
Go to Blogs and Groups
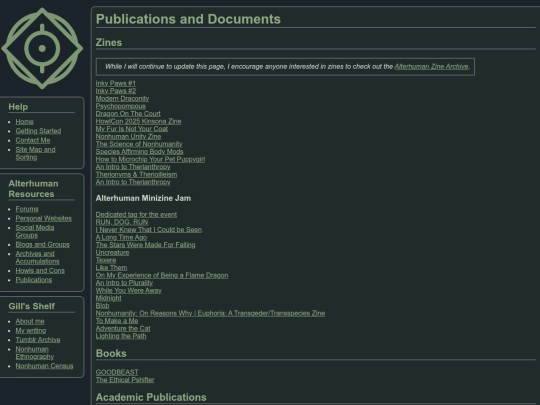click(x=42, y=245)
